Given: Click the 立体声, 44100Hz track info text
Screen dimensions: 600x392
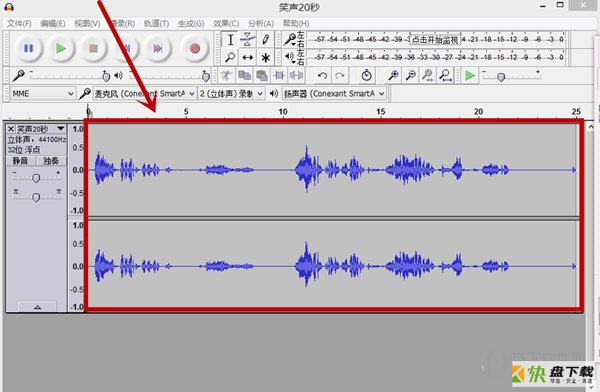Looking at the screenshot, I should (37, 139).
